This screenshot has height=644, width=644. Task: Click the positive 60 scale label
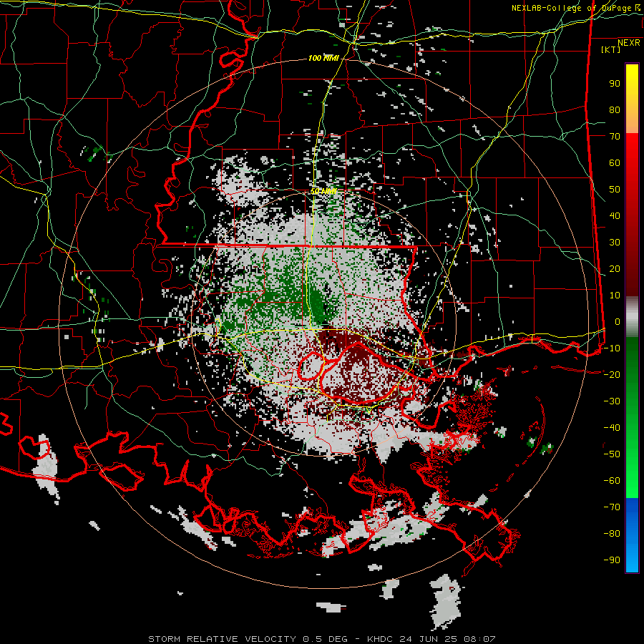pos(615,162)
